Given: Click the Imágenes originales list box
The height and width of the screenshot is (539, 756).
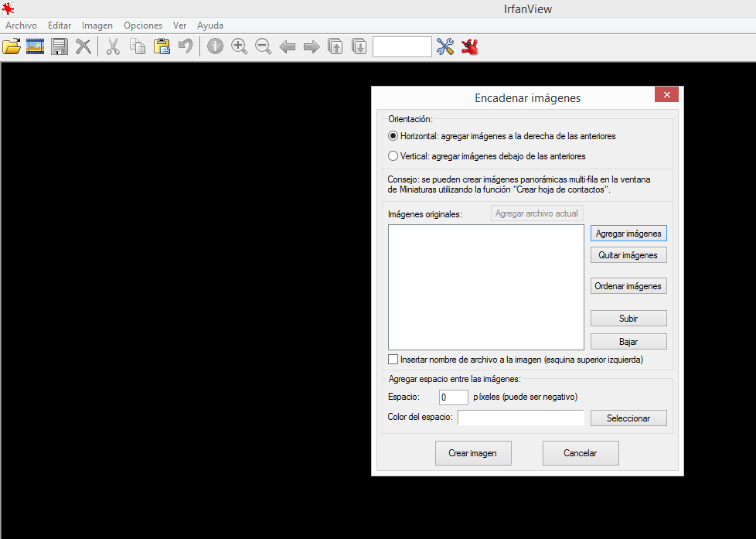Looking at the screenshot, I should tap(486, 287).
